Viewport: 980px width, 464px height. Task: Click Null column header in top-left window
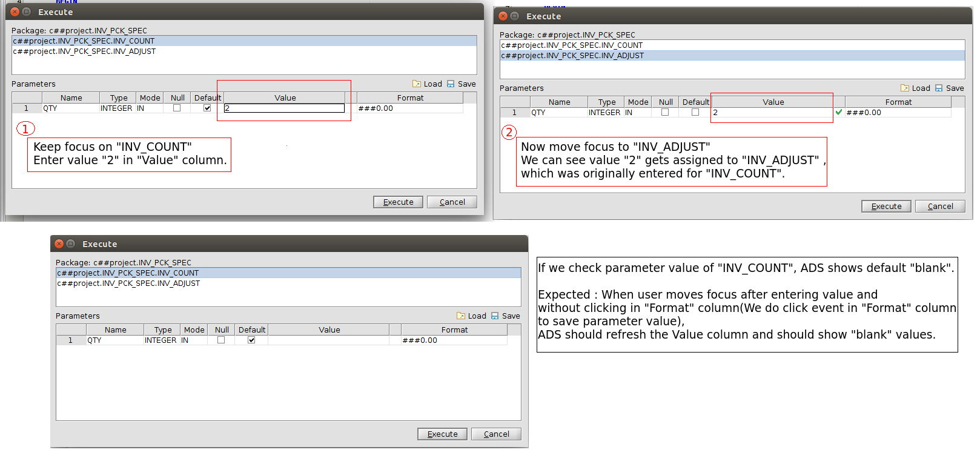177,98
